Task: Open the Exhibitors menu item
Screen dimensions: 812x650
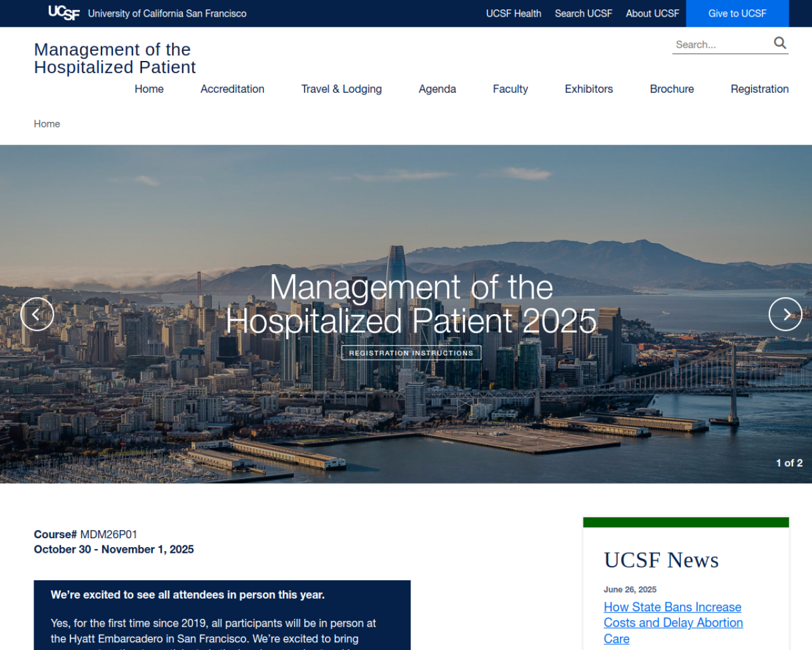Action: (589, 89)
